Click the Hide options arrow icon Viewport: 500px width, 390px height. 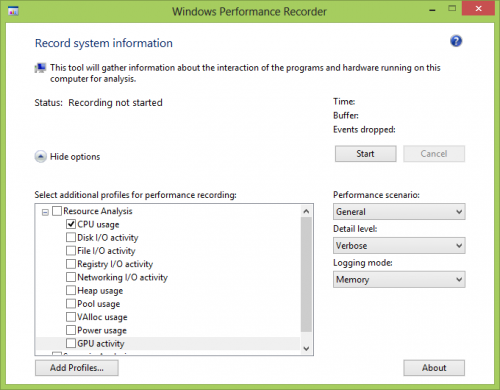(41, 157)
